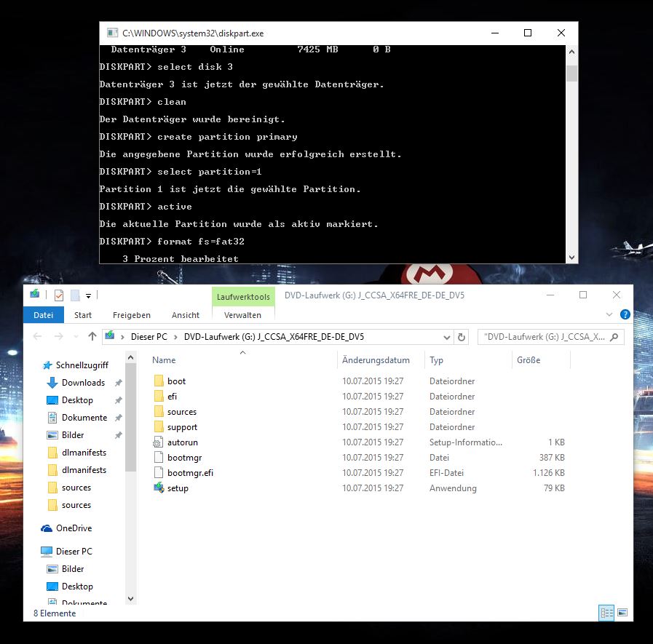Minimize the diskpart console window

(495, 33)
